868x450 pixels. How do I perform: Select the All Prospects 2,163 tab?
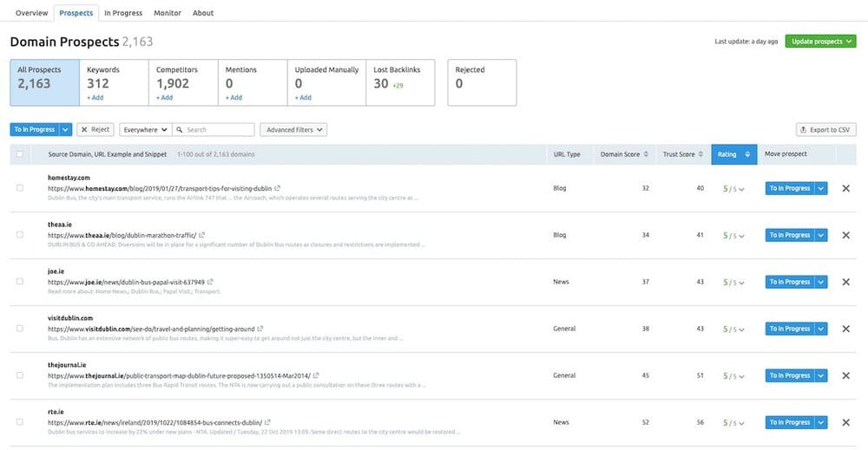pyautogui.click(x=45, y=82)
